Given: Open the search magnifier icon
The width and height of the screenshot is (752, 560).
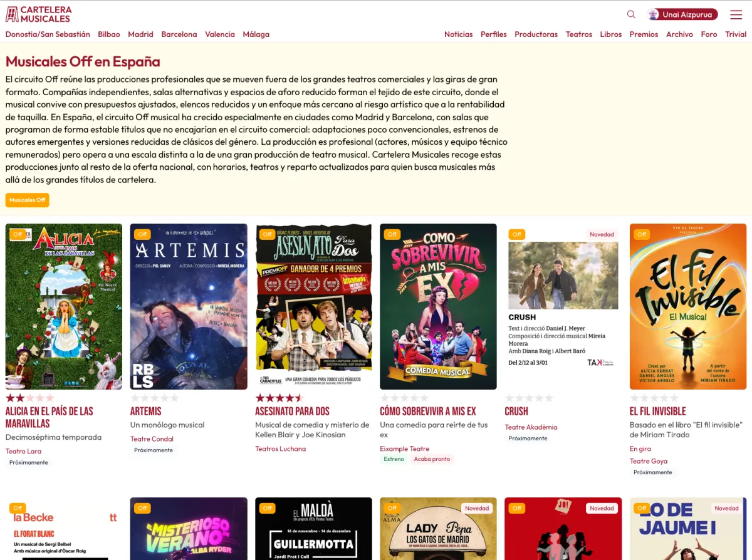Looking at the screenshot, I should (x=631, y=14).
